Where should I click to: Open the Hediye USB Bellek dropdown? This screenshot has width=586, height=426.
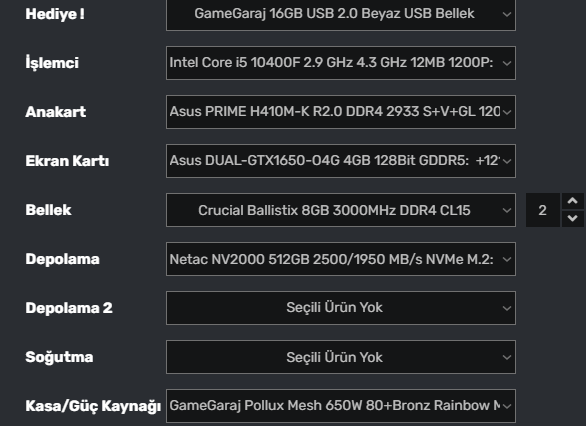point(341,14)
